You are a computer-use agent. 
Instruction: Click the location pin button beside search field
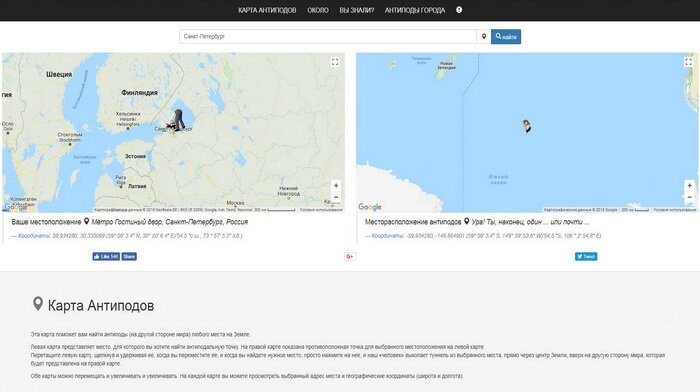pos(484,37)
